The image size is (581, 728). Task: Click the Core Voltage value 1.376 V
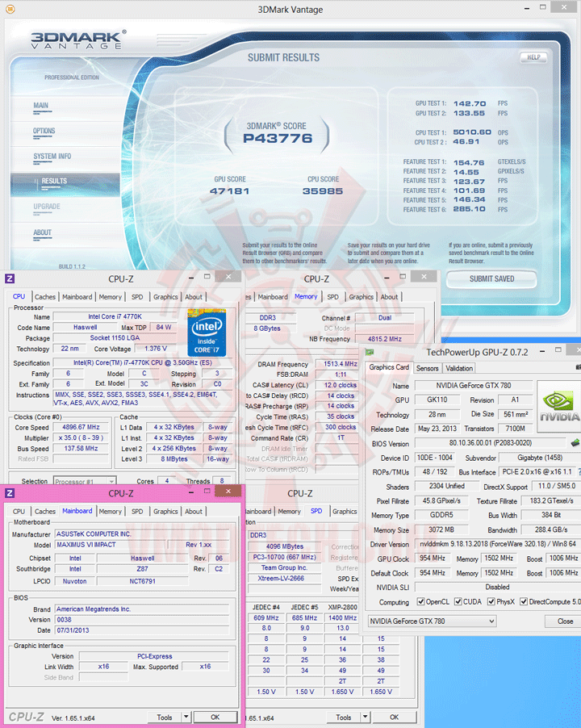[156, 348]
